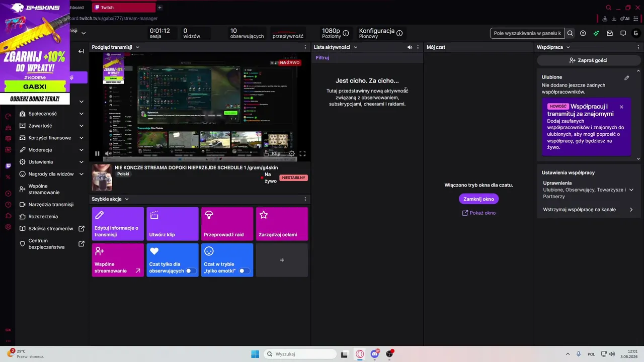Toggle followers-only chat switch
Screen dimensions: 644x362
(x=191, y=270)
